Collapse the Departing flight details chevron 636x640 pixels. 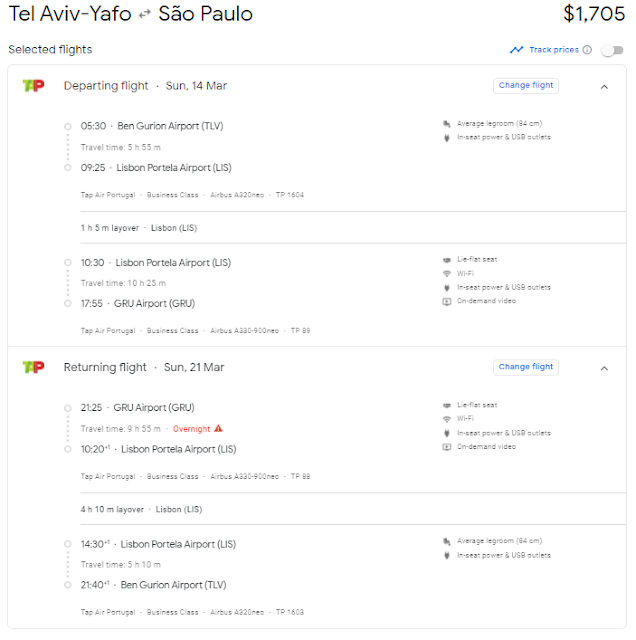[604, 87]
